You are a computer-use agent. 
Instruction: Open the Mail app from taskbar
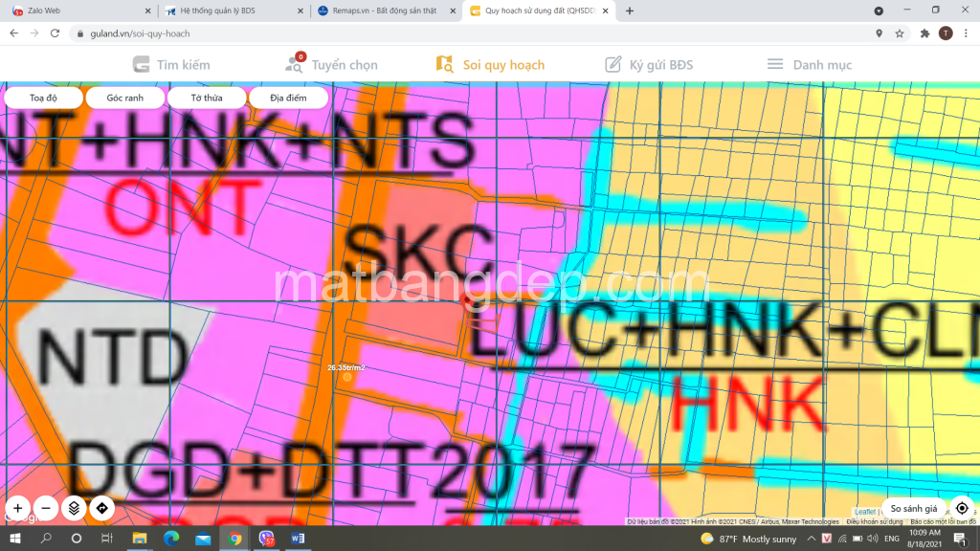(203, 538)
